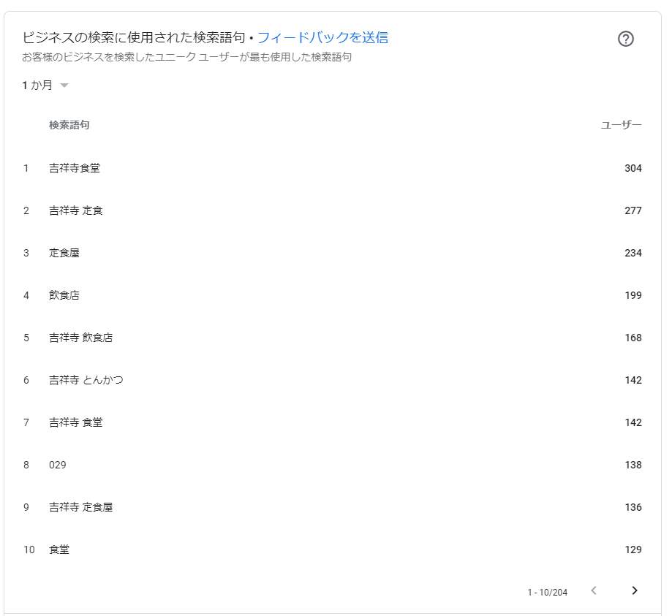The image size is (672, 616).
Task: Select the search term 定食屋 in row 3
Action: (x=64, y=253)
